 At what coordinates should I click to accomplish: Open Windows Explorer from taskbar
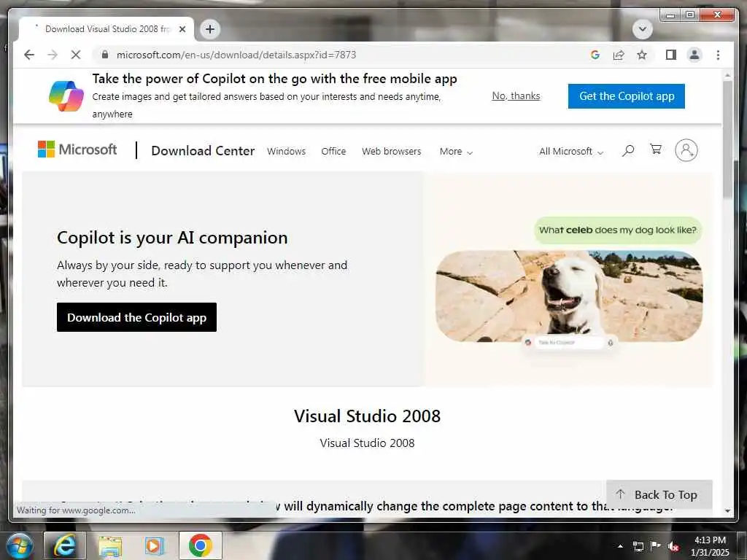(111, 545)
